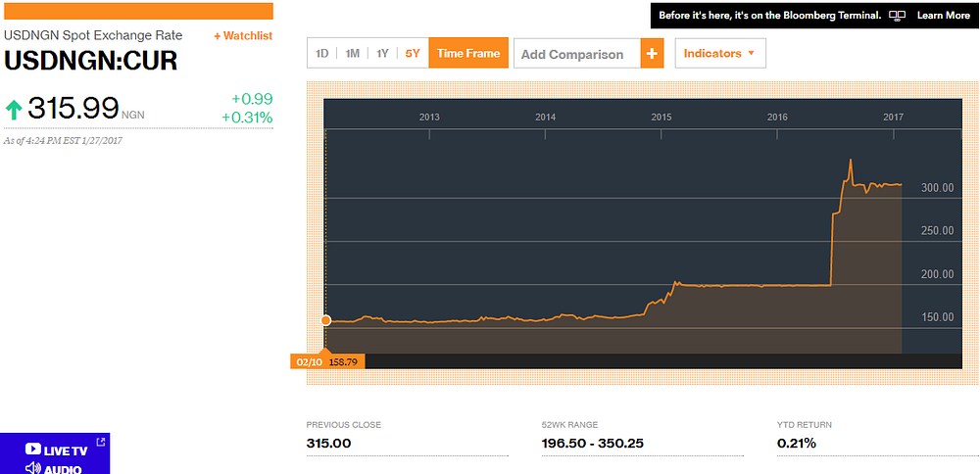Select the 5Y time range
Image resolution: width=980 pixels, height=474 pixels.
tap(413, 54)
